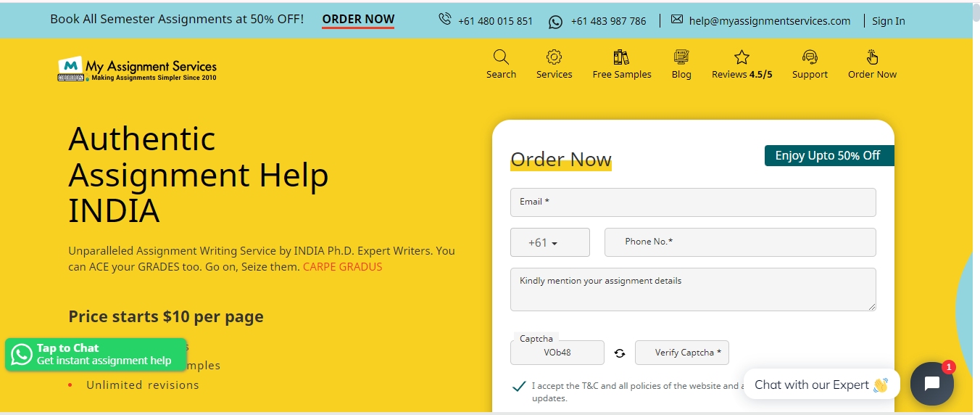Viewport: 980px width, 415px height.
Task: Click the Verify Captcha input field
Action: point(682,353)
